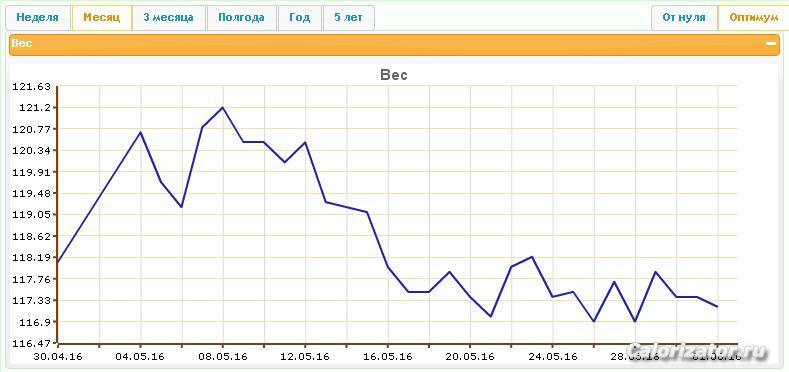Open the 3 месяца period view
Viewport: 789px width, 372px height.
point(169,18)
